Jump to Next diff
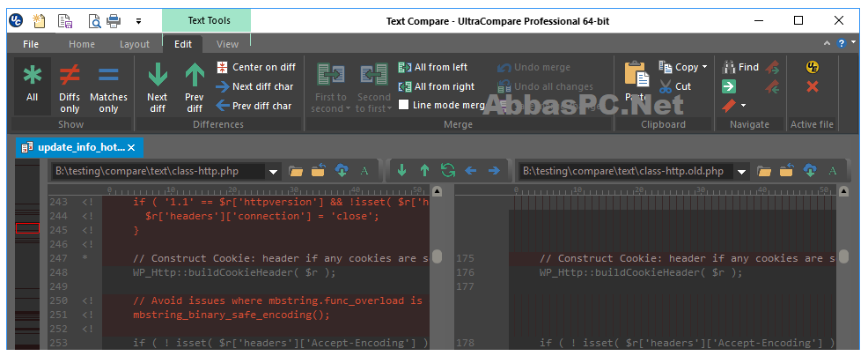The image size is (868, 356). point(158,87)
